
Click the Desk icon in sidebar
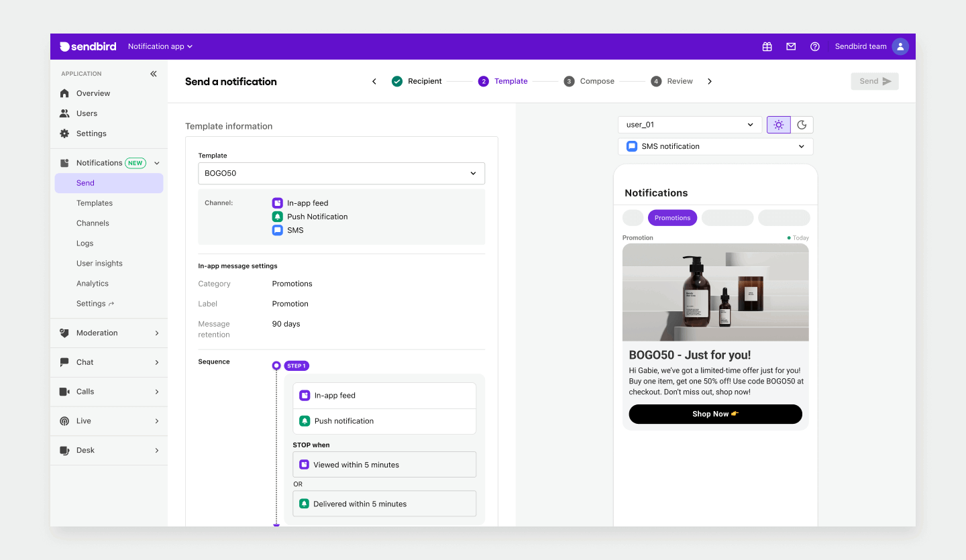[64, 451]
